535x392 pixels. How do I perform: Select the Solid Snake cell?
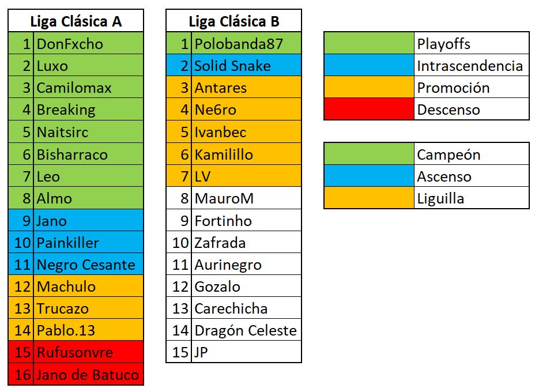point(246,65)
